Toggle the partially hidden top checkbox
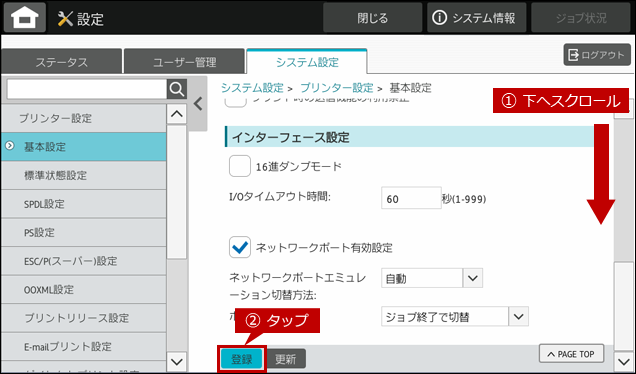The image size is (636, 374). [236, 102]
